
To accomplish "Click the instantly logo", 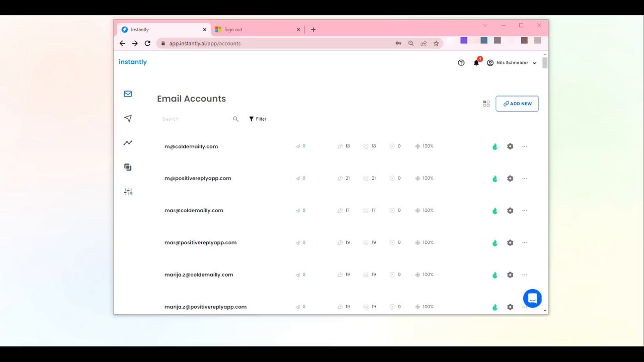I will pyautogui.click(x=133, y=62).
